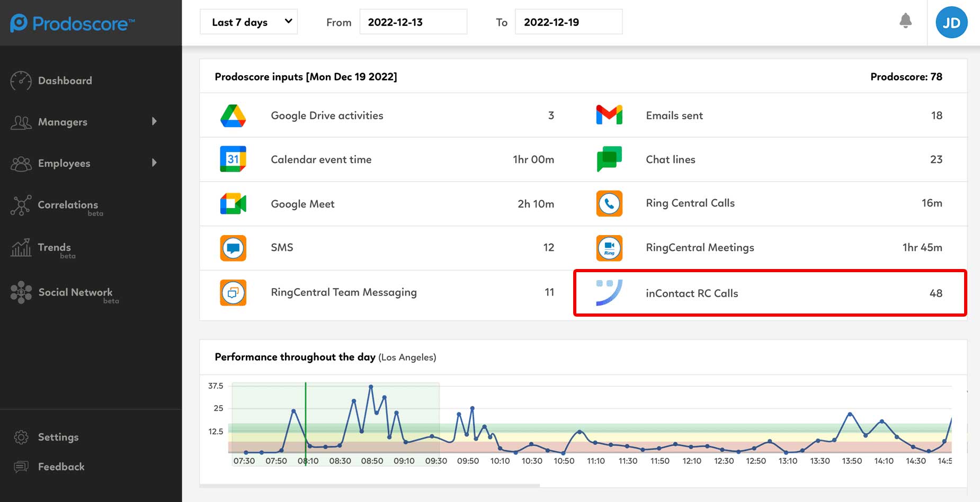Click the Prodoscore inputs Mon Dec 19 heading

click(306, 76)
